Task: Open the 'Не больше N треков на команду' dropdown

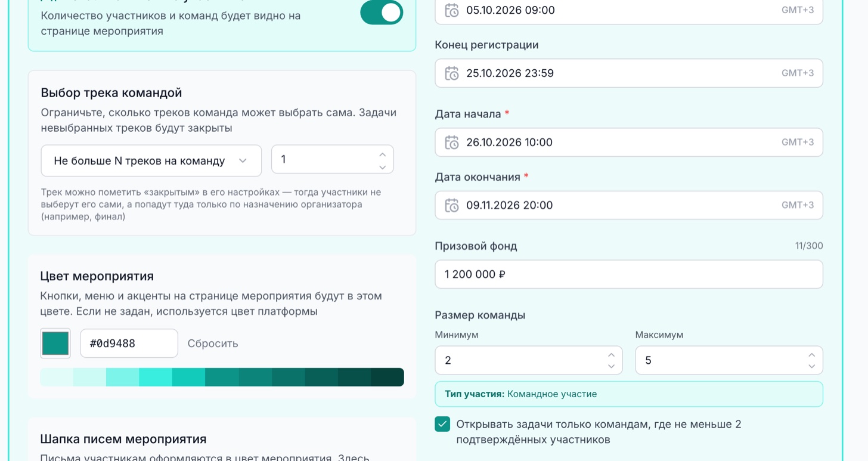Action: 151,160
